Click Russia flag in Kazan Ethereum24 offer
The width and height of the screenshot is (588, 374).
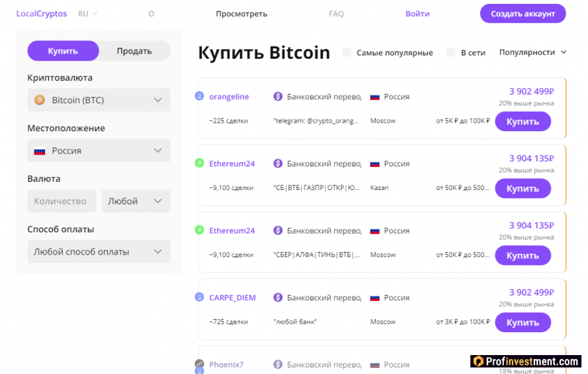click(x=374, y=164)
